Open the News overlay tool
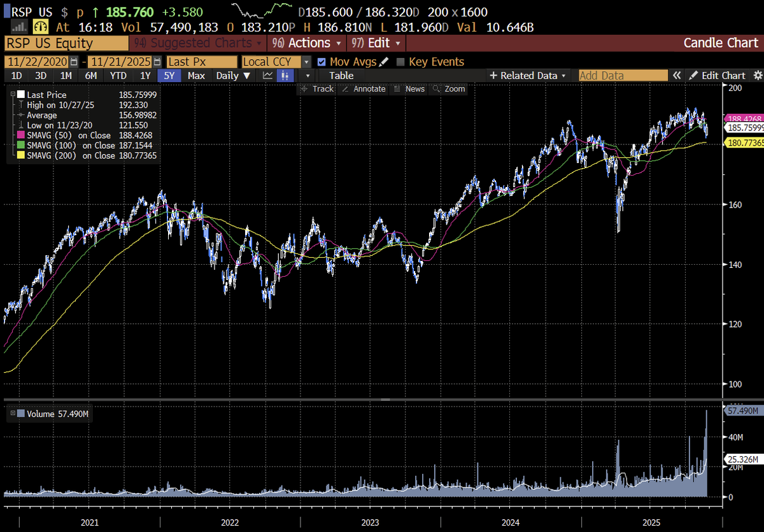Viewport: 764px width, 532px height. 409,89
